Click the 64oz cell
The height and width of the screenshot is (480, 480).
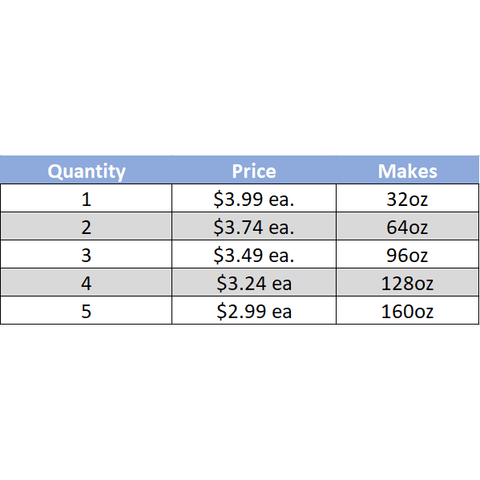408,226
